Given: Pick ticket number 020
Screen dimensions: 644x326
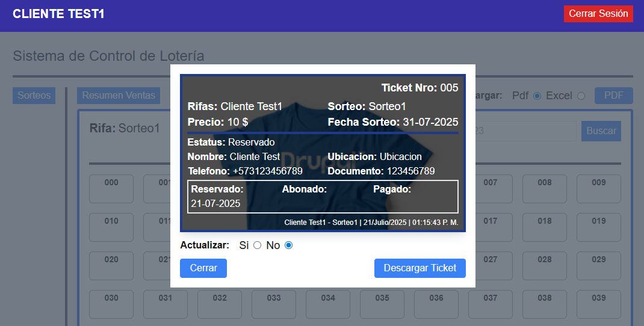Looking at the screenshot, I should tap(111, 266).
